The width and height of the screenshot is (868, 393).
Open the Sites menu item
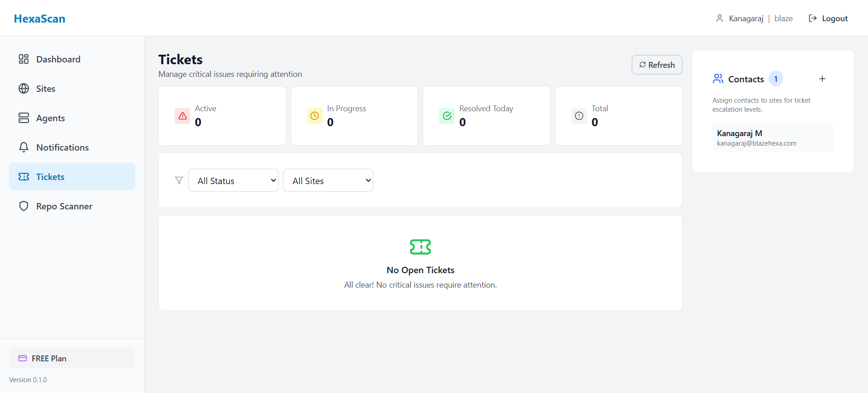tap(72, 89)
